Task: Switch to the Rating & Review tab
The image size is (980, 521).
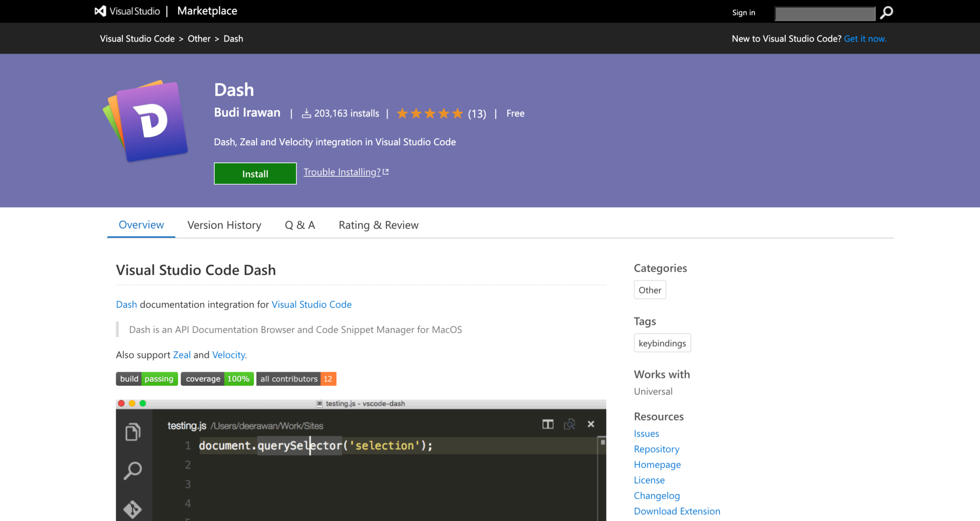Action: [x=378, y=225]
